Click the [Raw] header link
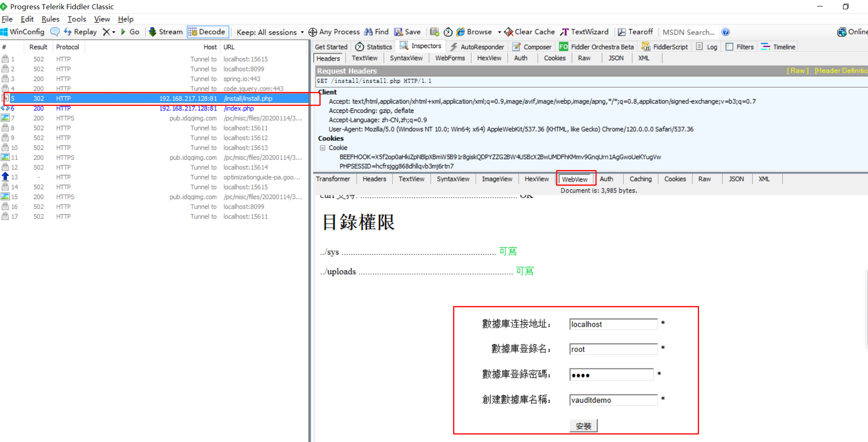 pyautogui.click(x=798, y=70)
